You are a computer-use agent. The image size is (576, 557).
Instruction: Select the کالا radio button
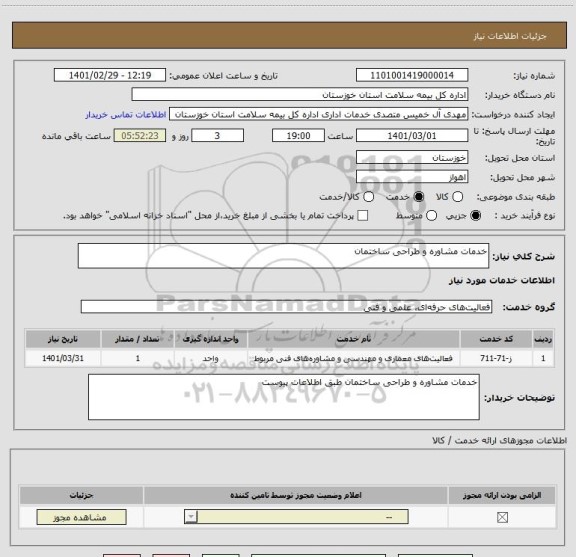pyautogui.click(x=457, y=197)
